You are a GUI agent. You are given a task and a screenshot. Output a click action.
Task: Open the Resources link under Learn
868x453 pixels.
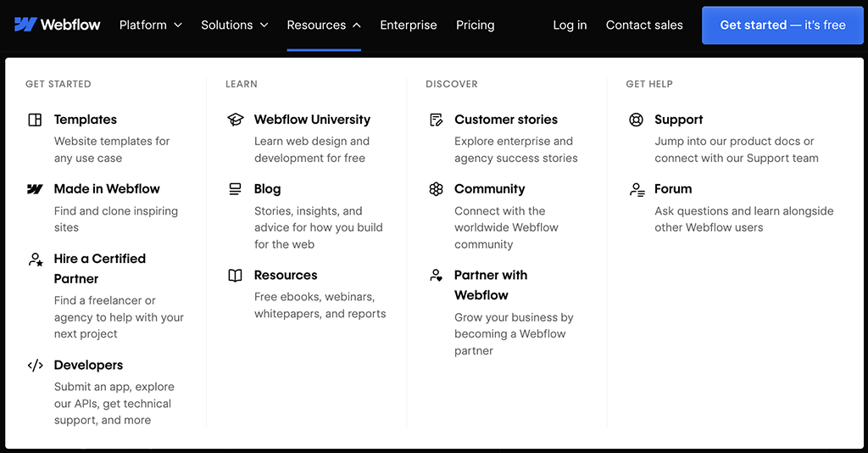(286, 275)
